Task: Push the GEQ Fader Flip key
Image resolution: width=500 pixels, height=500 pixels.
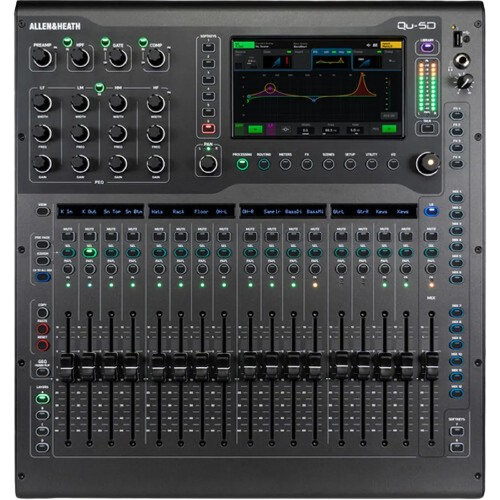Action: (x=43, y=372)
